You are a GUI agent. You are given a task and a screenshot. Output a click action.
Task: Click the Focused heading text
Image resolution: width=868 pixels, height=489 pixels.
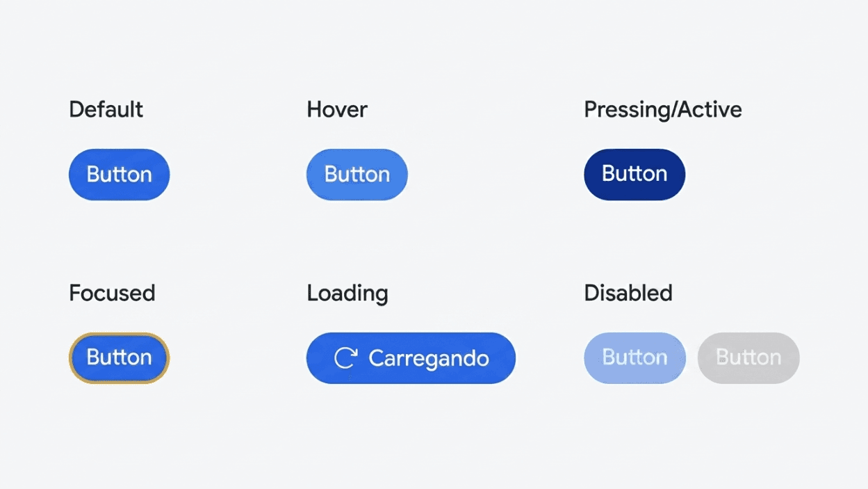(x=112, y=293)
